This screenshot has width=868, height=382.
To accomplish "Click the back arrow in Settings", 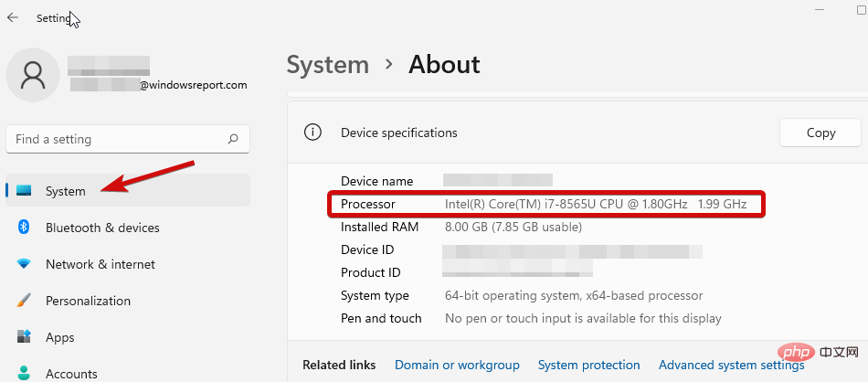I will pos(12,17).
